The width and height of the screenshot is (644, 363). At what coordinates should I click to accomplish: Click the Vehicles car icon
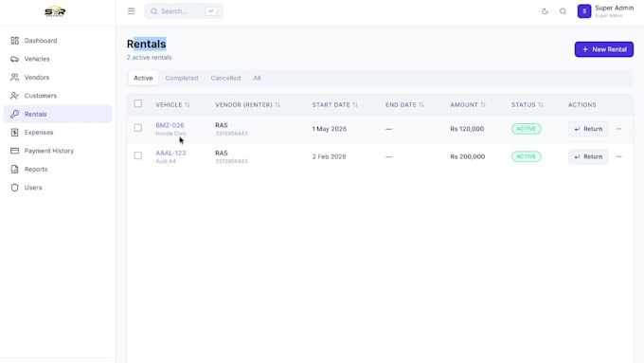pyautogui.click(x=15, y=59)
